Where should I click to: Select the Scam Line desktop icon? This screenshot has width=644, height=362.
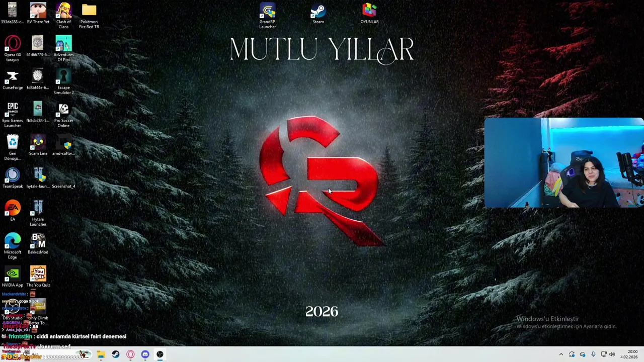[38, 145]
